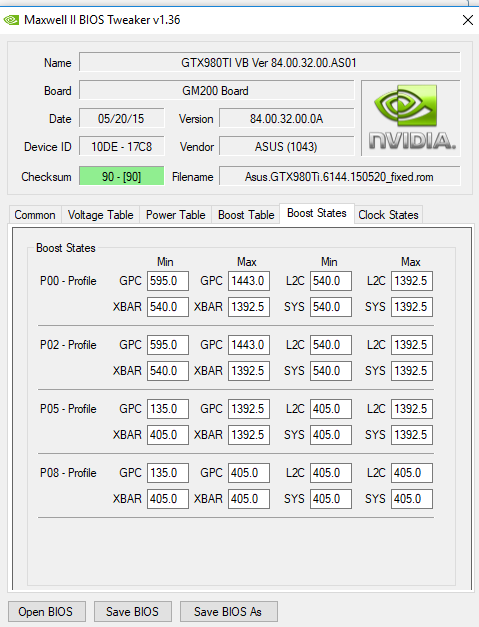Edit P00 L2C max value 1392.5
Viewport: 479px width, 627px height.
click(x=412, y=281)
